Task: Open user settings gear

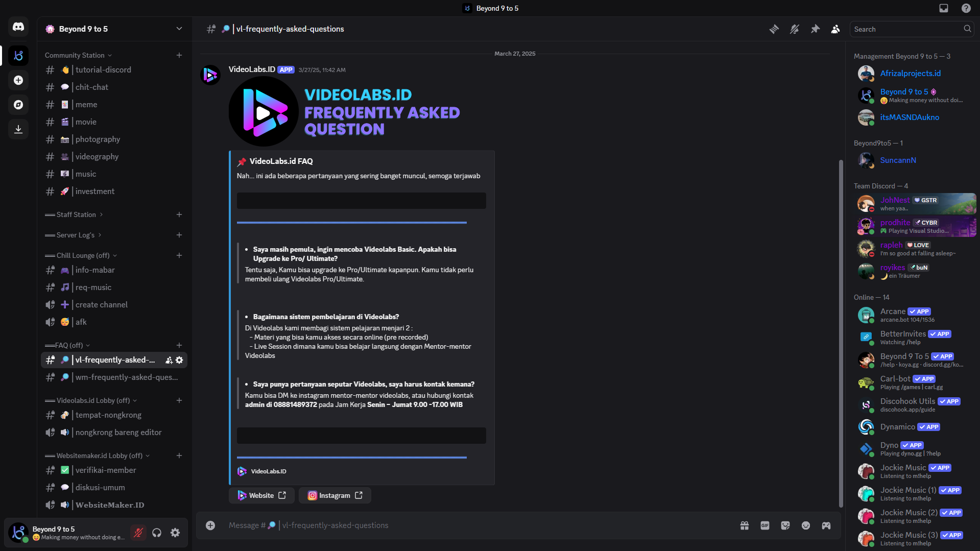Action: click(x=175, y=533)
